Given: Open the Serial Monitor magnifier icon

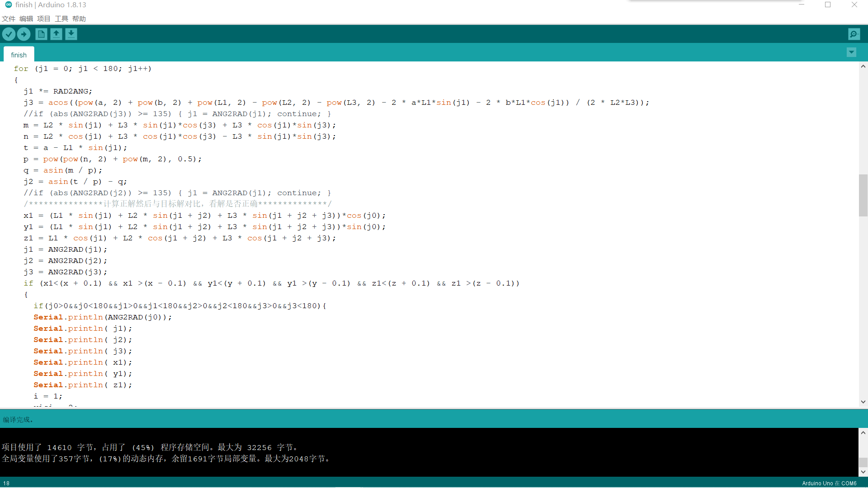Looking at the screenshot, I should point(854,34).
